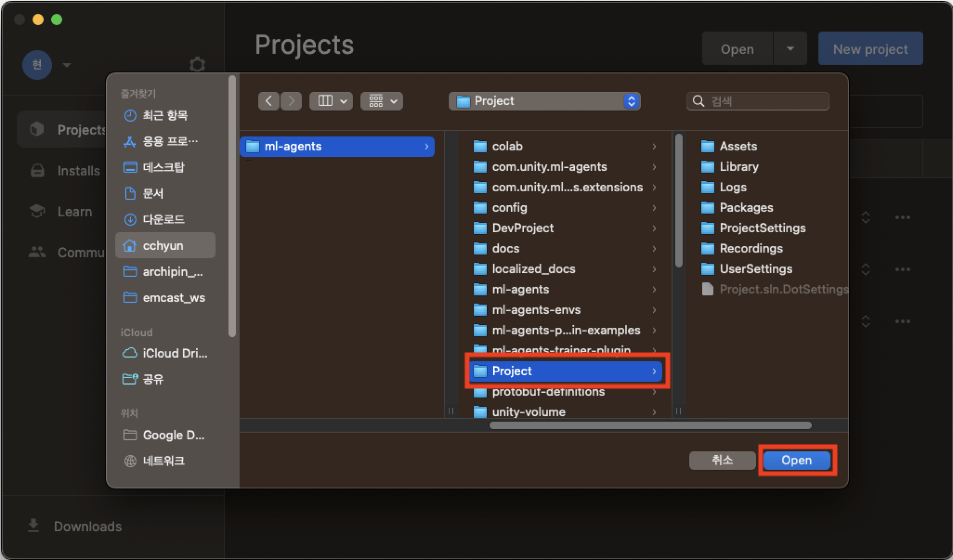953x560 pixels.
Task: Switch to the Learn tab
Action: pos(74,212)
